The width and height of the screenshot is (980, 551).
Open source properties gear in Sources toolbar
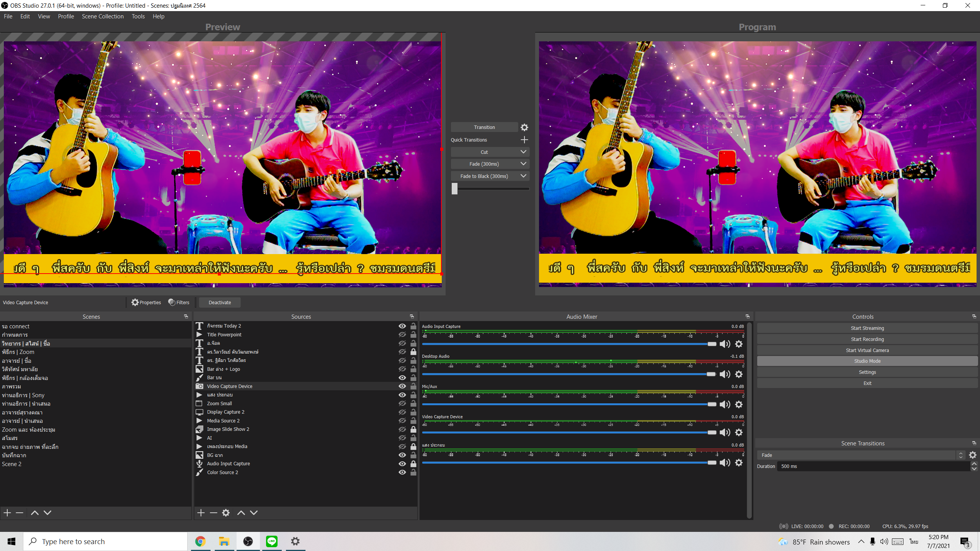pyautogui.click(x=226, y=513)
